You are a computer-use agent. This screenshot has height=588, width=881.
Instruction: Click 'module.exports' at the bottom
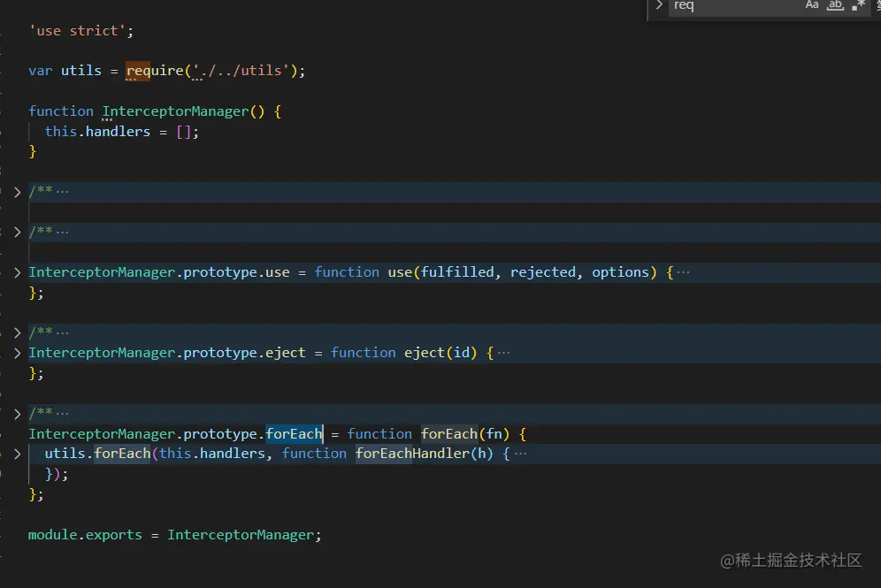pyautogui.click(x=85, y=535)
